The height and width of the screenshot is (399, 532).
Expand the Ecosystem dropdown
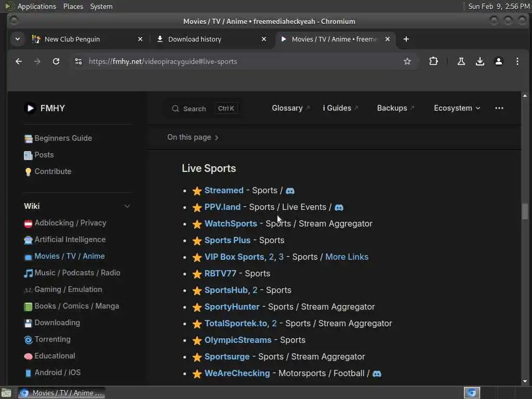click(x=457, y=108)
